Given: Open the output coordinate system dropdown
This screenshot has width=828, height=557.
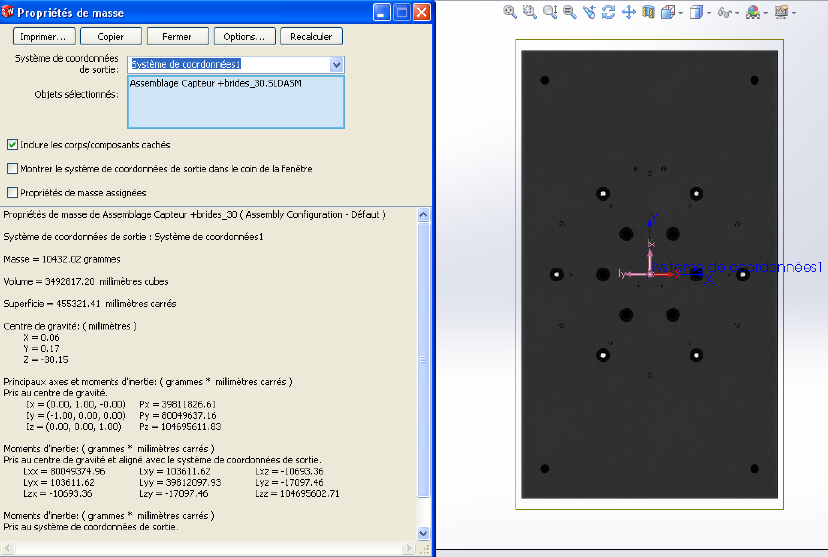Looking at the screenshot, I should point(336,64).
